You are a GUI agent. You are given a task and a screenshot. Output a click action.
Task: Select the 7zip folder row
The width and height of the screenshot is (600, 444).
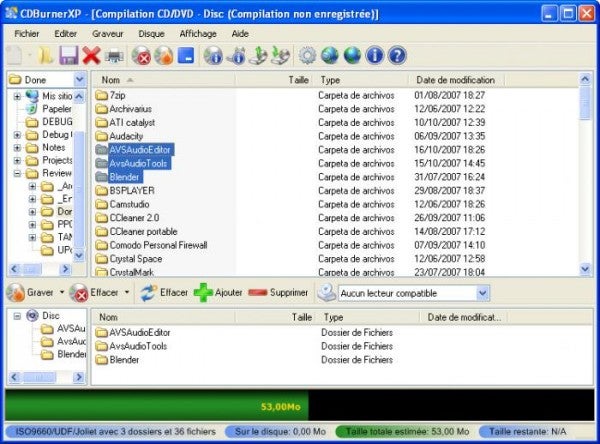click(x=110, y=95)
